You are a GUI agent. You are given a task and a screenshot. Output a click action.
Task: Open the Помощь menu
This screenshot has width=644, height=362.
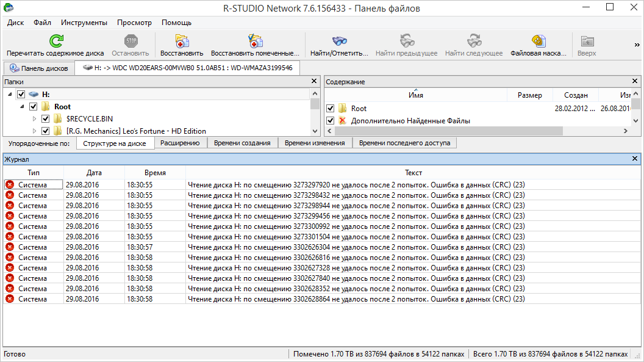click(177, 23)
